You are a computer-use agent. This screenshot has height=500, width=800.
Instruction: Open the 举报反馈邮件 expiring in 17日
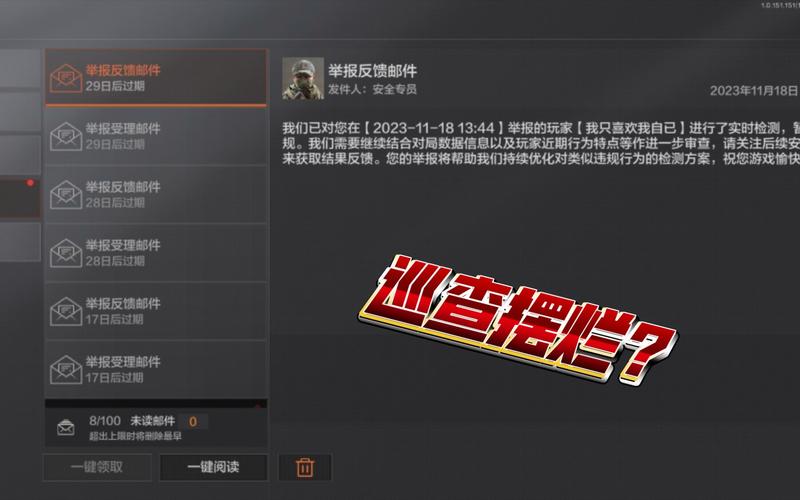coord(156,311)
